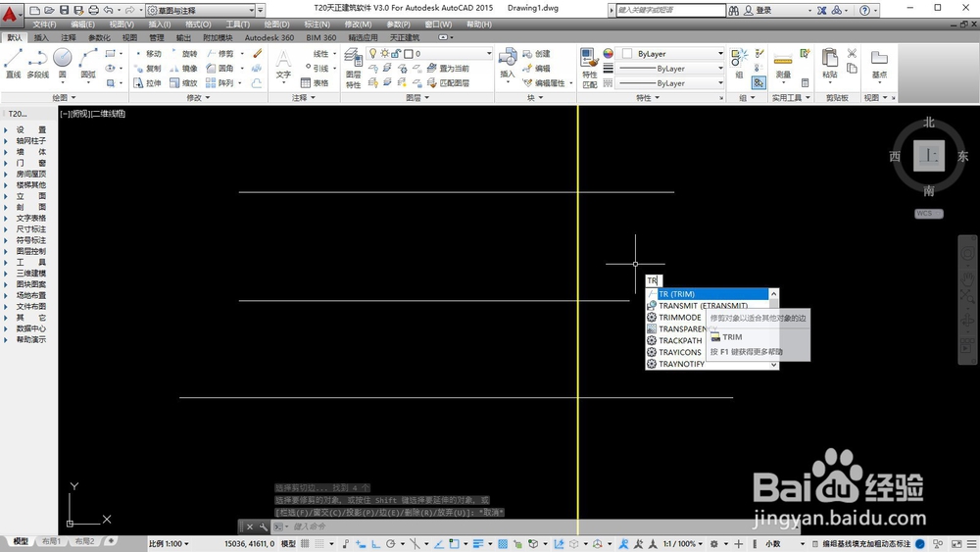Select the Line (直线) drawing tool
Viewport: 980px width, 552px height.
(x=13, y=63)
